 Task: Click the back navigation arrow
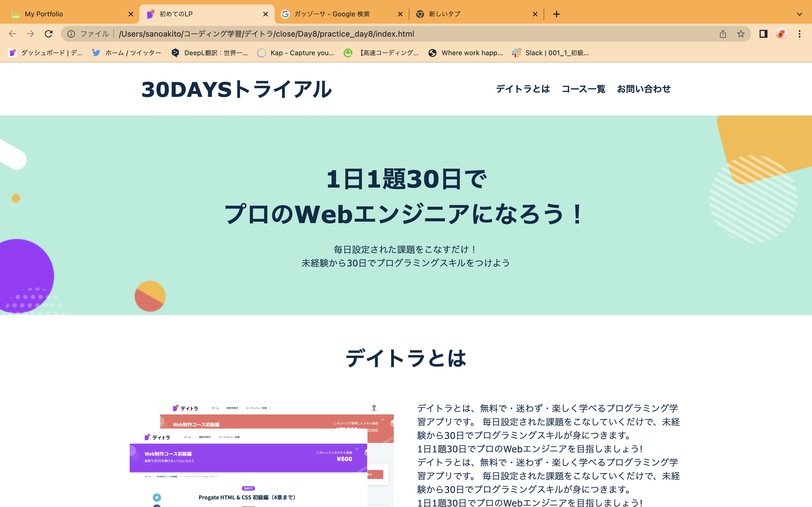click(12, 34)
